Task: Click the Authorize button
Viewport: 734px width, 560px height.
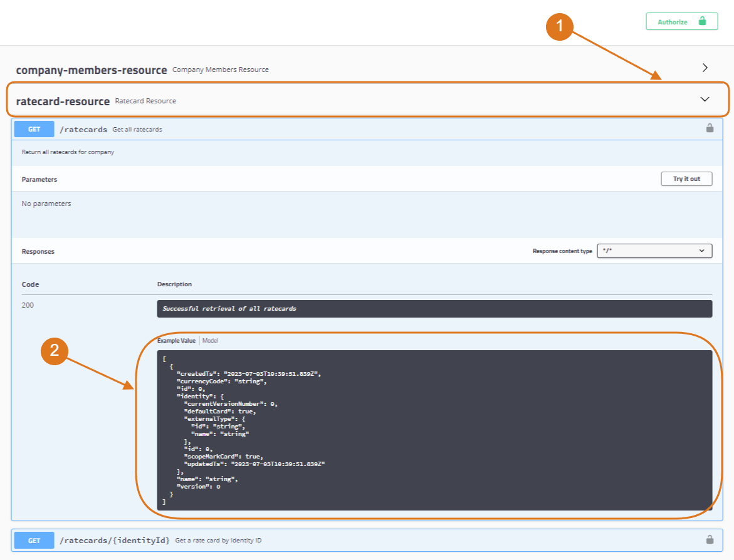Action: click(x=681, y=21)
